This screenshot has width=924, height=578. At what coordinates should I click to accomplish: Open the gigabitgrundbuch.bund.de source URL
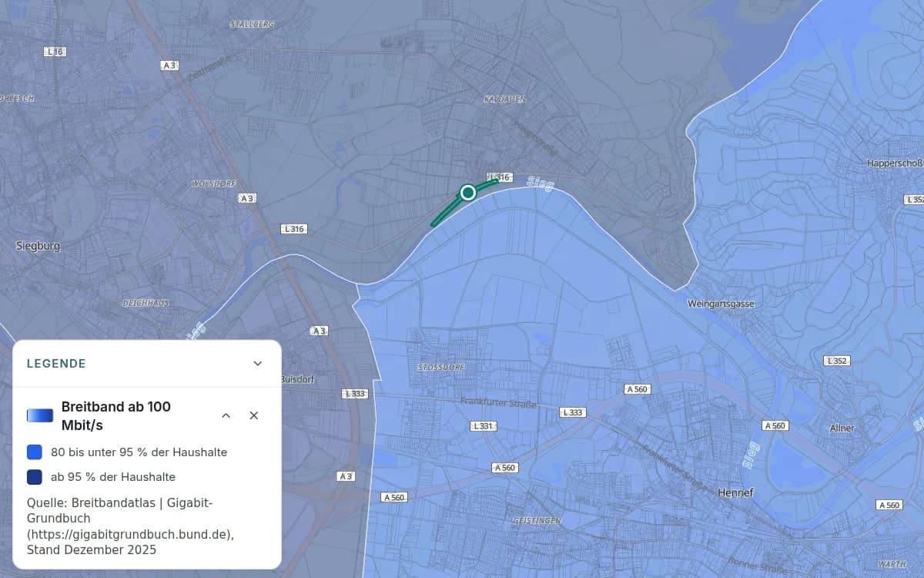[x=130, y=534]
